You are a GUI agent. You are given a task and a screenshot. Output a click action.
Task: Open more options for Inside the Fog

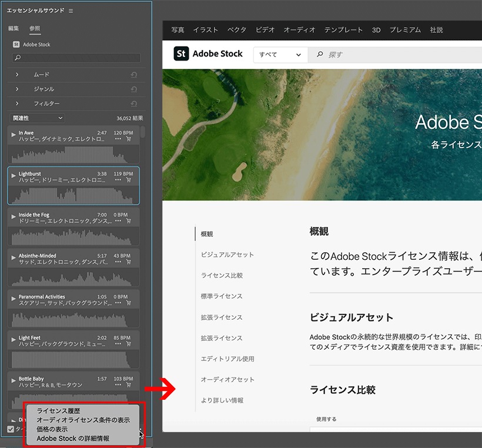[x=118, y=221]
